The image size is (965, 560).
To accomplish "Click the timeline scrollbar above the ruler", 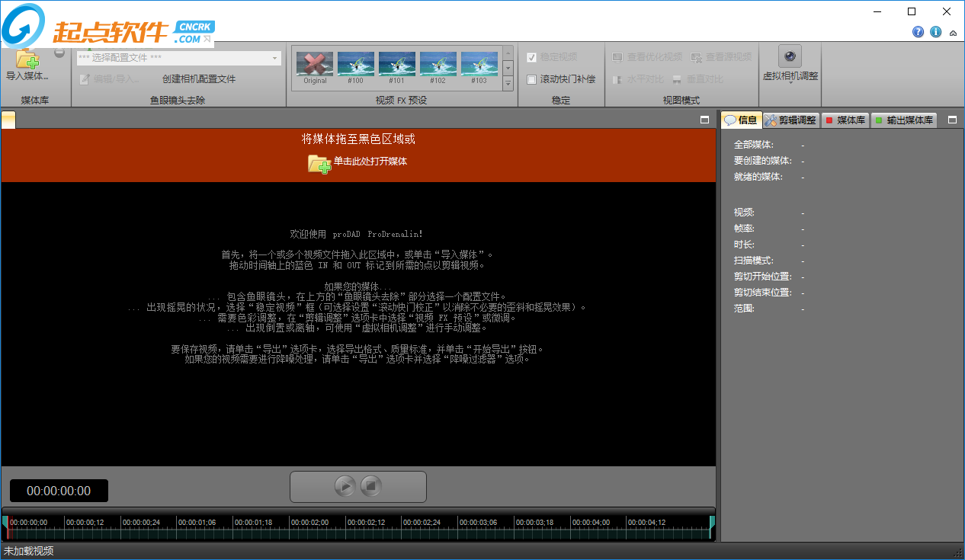I will pos(358,510).
